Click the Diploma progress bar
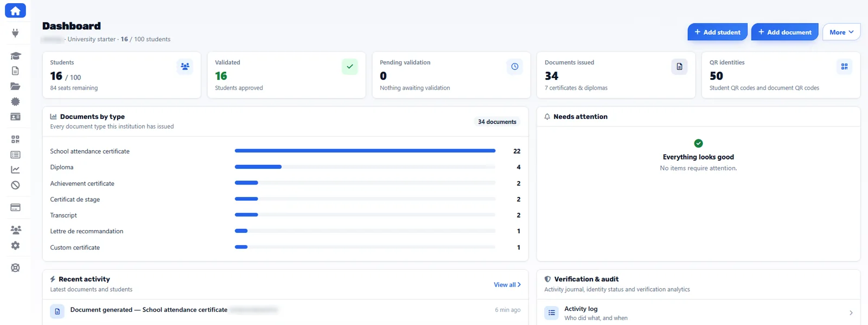868x325 pixels. coord(365,167)
